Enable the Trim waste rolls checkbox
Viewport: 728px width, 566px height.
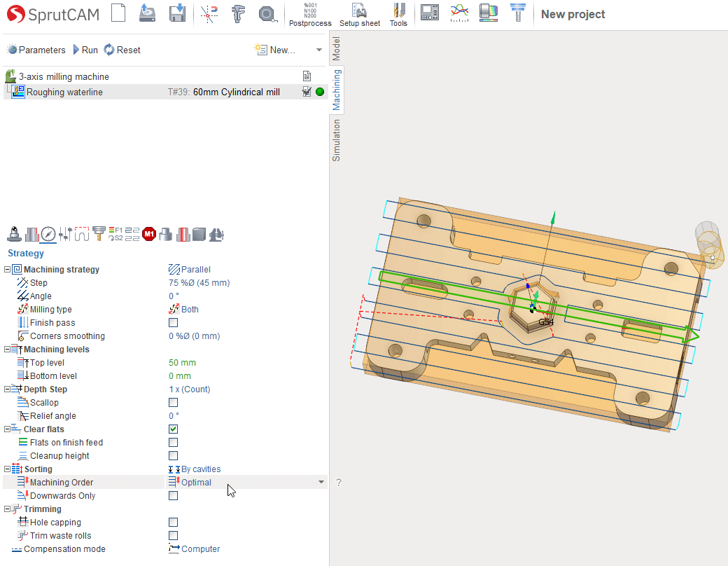[173, 536]
